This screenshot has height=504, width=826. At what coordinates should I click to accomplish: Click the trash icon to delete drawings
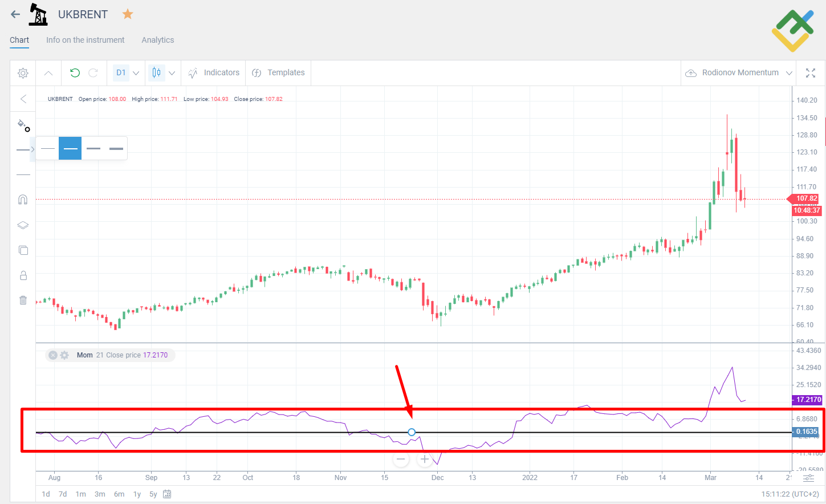pyautogui.click(x=23, y=300)
